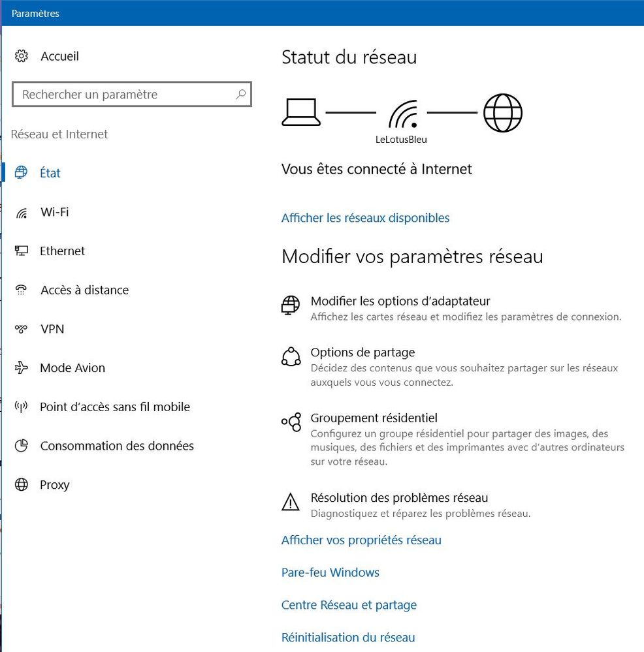This screenshot has height=652, width=644.
Task: Click the troubleshooting warning triangle icon
Action: click(x=291, y=501)
